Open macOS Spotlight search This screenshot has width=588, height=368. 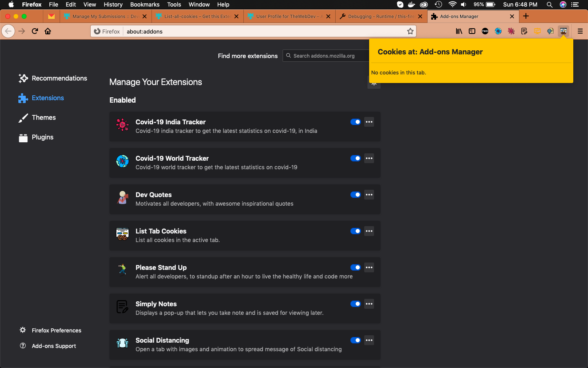pos(550,4)
